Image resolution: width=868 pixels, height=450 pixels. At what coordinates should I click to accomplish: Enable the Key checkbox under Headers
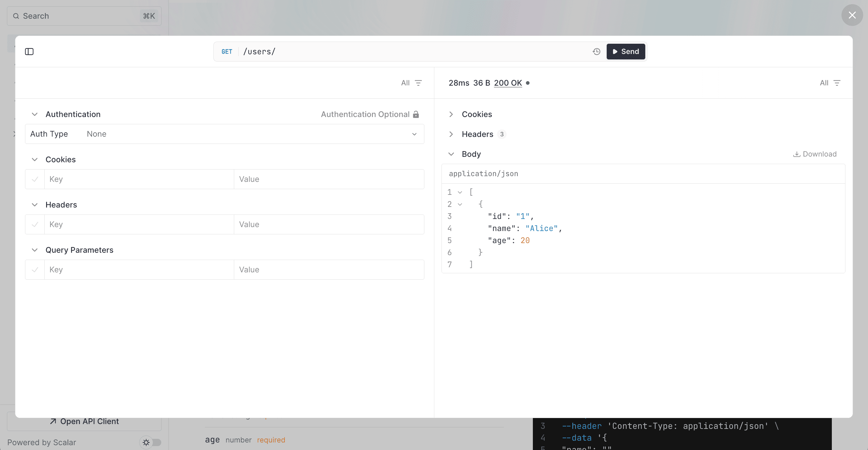[35, 224]
